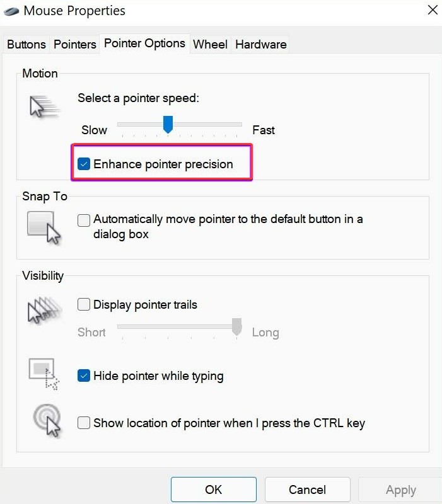
Task: Enable automatically move pointer to default button
Action: pos(84,220)
